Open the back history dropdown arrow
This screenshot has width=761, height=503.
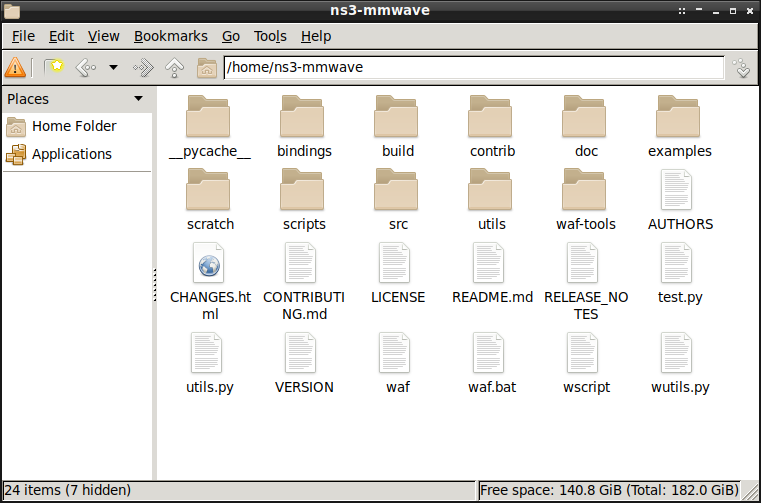coord(113,67)
